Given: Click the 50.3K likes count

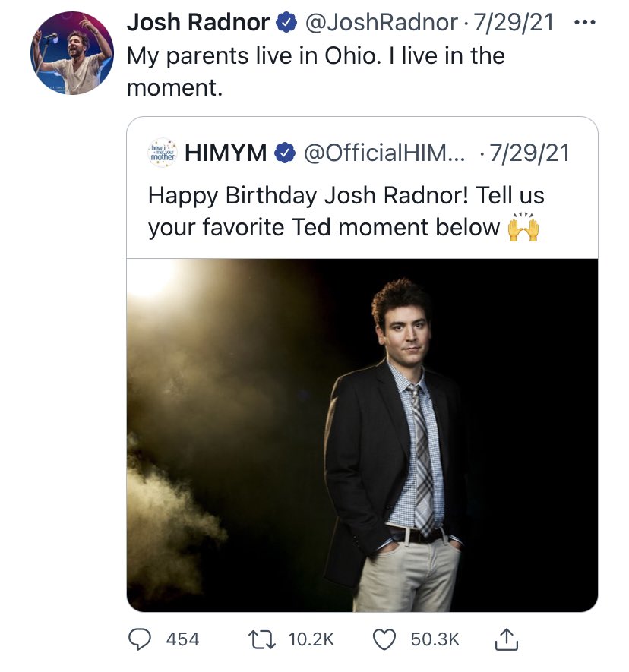Looking at the screenshot, I should [435, 639].
